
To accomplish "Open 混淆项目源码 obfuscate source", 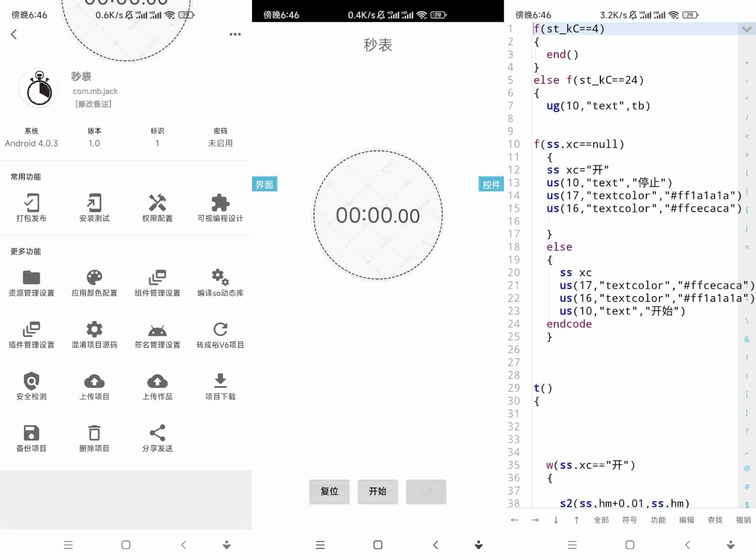I will (x=94, y=335).
